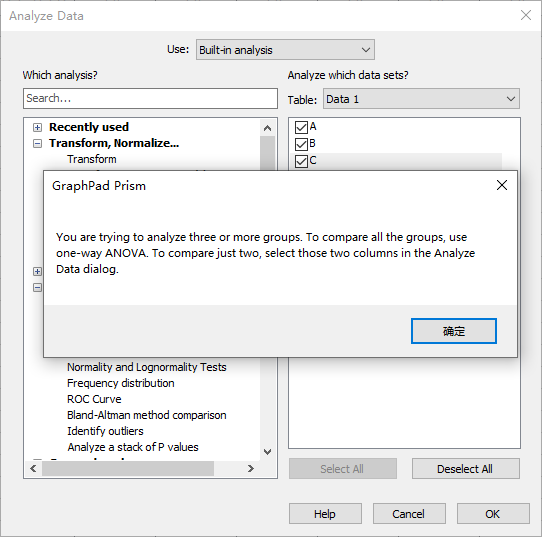Click the 确定 button in GraphPad Prism dialog

454,331
